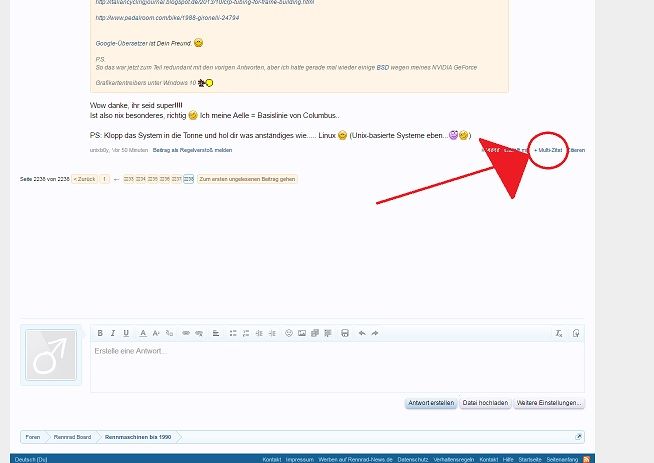This screenshot has width=654, height=463.
Task: Increase indentation with indent icon
Action: pos(272,333)
